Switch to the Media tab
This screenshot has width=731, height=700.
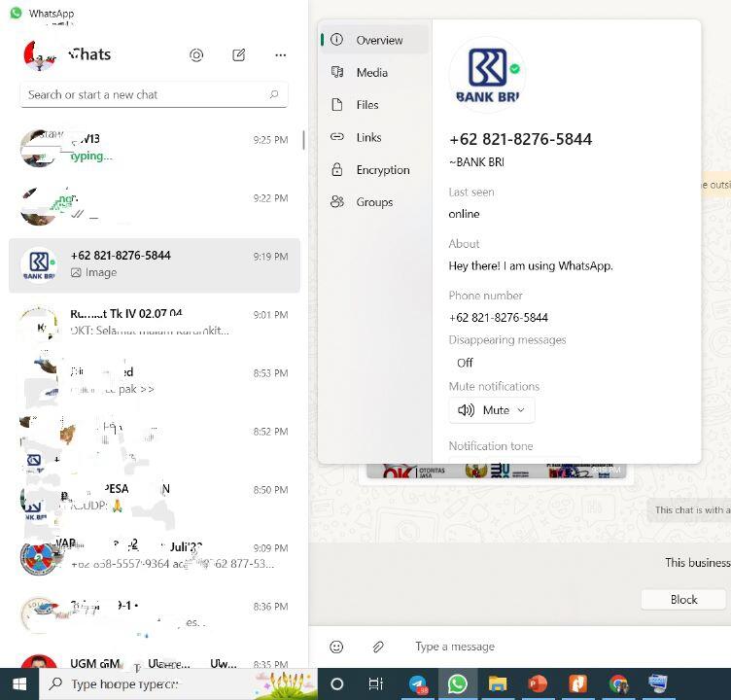[373, 72]
